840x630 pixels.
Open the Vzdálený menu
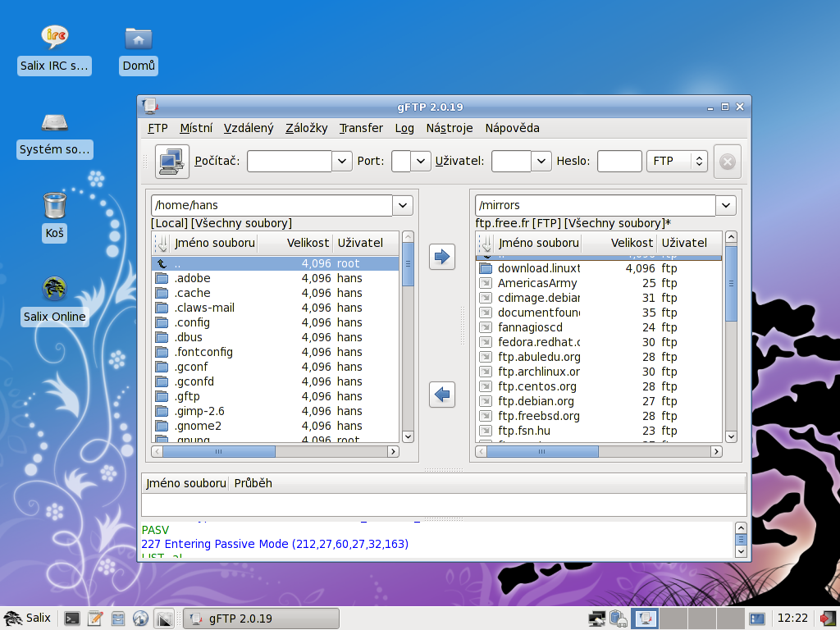(x=249, y=128)
